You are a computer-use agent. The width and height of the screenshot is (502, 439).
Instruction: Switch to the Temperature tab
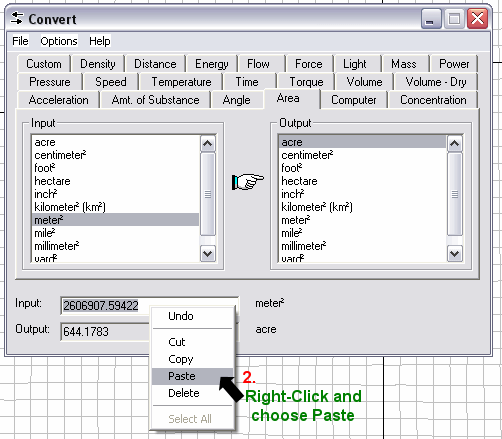coord(181,82)
